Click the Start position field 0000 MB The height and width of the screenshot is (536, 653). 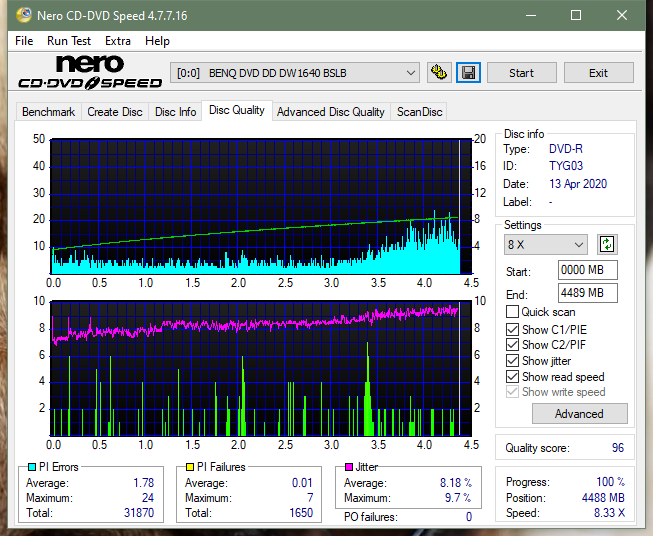pyautogui.click(x=588, y=270)
